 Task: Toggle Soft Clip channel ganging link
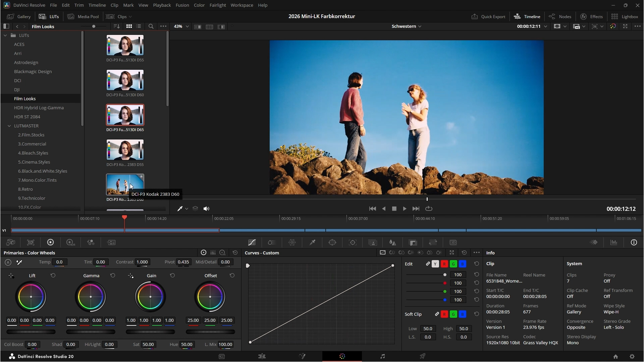pyautogui.click(x=437, y=314)
